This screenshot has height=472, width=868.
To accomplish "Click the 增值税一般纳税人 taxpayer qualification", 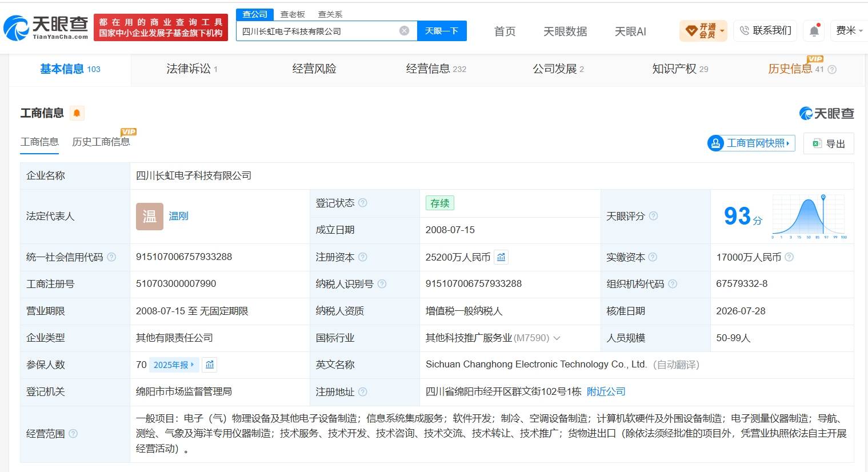I will 464,311.
